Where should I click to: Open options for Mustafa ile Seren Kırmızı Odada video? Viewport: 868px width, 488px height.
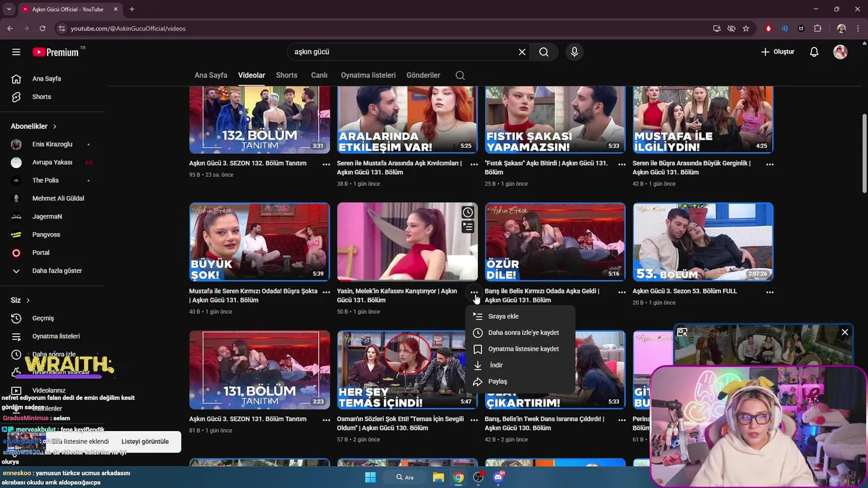pyautogui.click(x=326, y=292)
